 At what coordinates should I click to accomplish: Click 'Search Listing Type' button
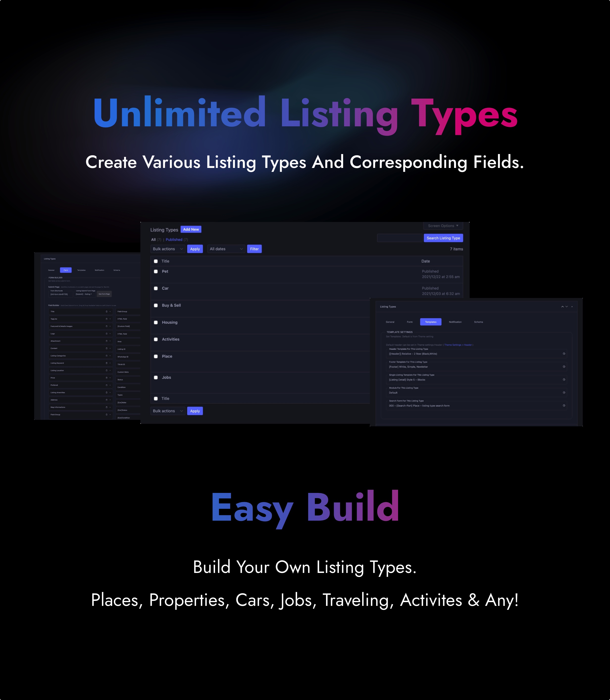(x=443, y=238)
